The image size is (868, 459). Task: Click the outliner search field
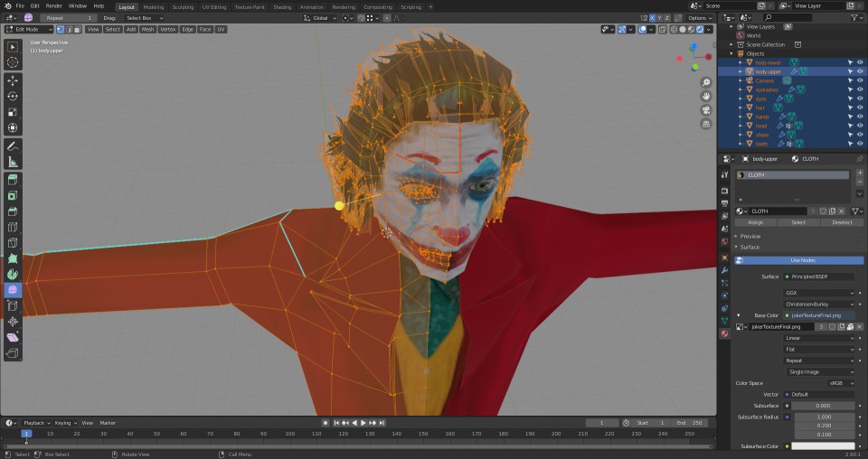[788, 18]
